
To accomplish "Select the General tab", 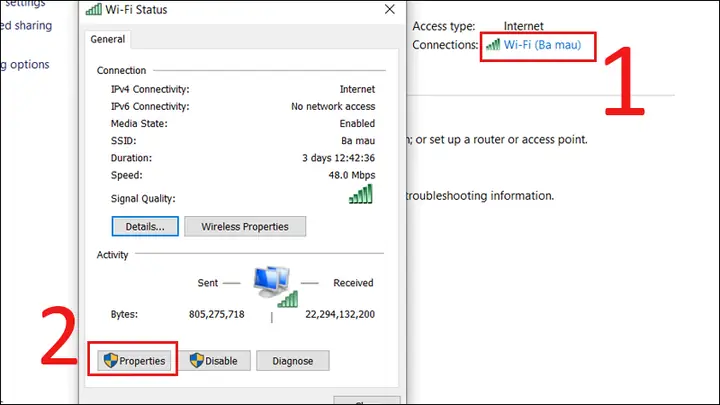I will click(x=107, y=39).
